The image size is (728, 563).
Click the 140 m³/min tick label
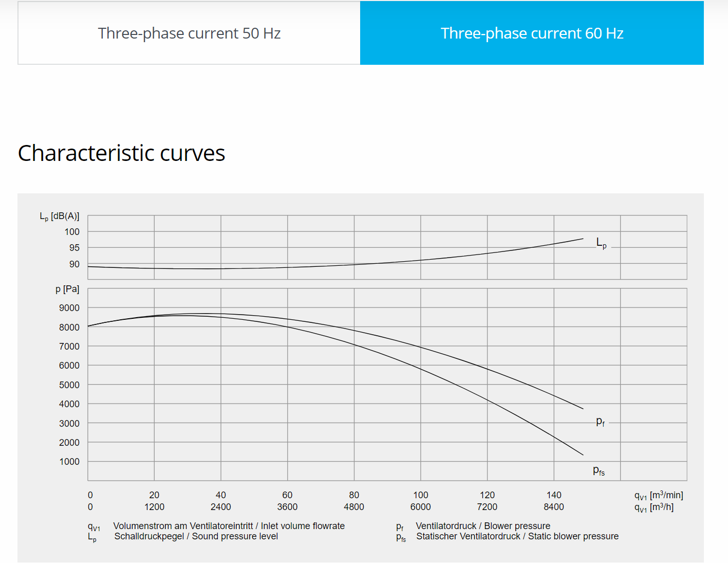[x=554, y=495]
